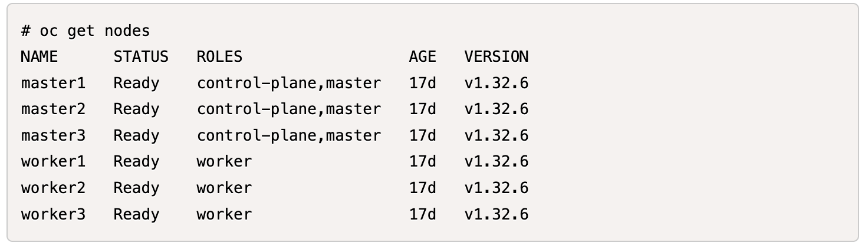The width and height of the screenshot is (868, 246).
Task: Select the worker1 node name
Action: (53, 162)
